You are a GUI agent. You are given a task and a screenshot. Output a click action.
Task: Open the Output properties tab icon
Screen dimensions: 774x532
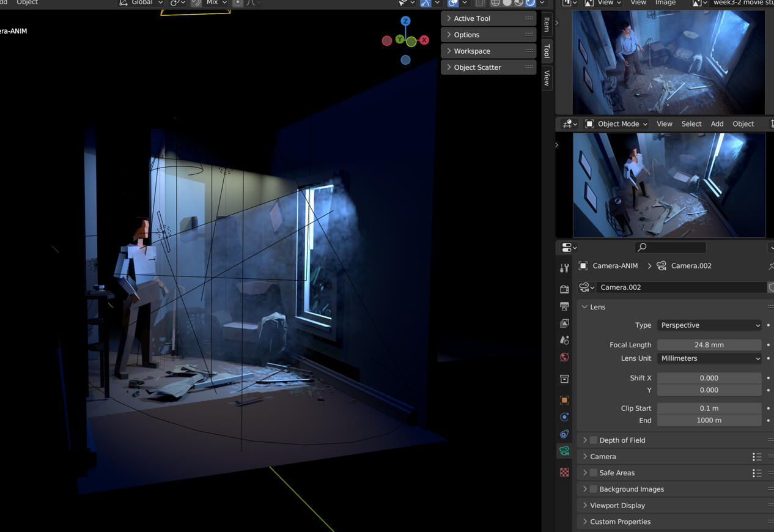(564, 306)
